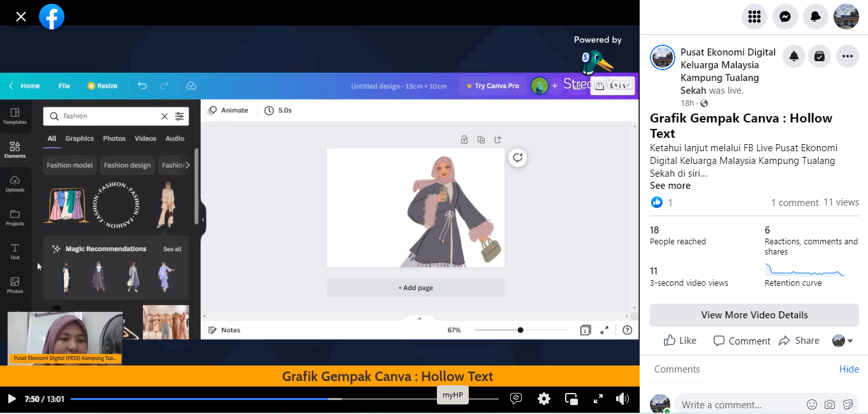
Task: Click Write a comment field
Action: pyautogui.click(x=740, y=404)
